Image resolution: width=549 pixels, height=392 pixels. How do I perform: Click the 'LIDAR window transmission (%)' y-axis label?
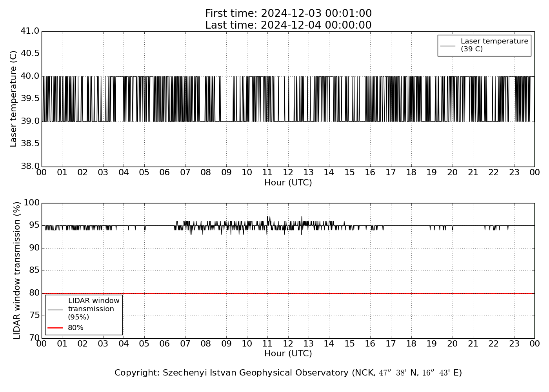click(17, 270)
